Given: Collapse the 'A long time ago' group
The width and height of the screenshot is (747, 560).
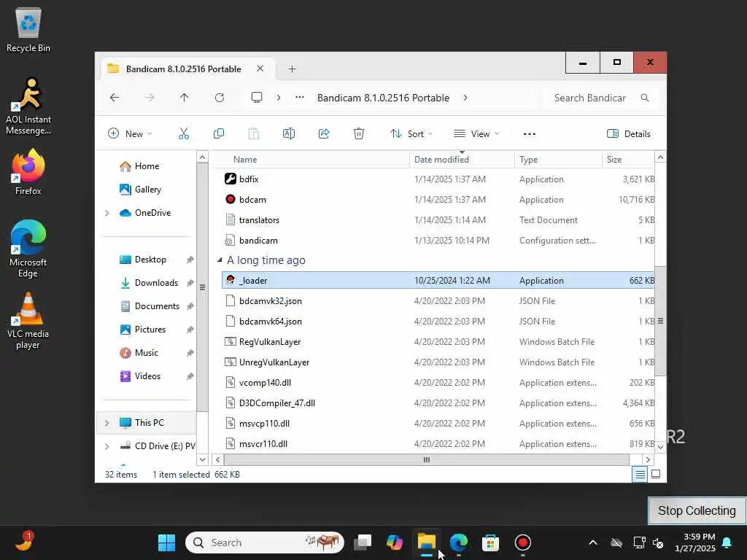Looking at the screenshot, I should [220, 260].
